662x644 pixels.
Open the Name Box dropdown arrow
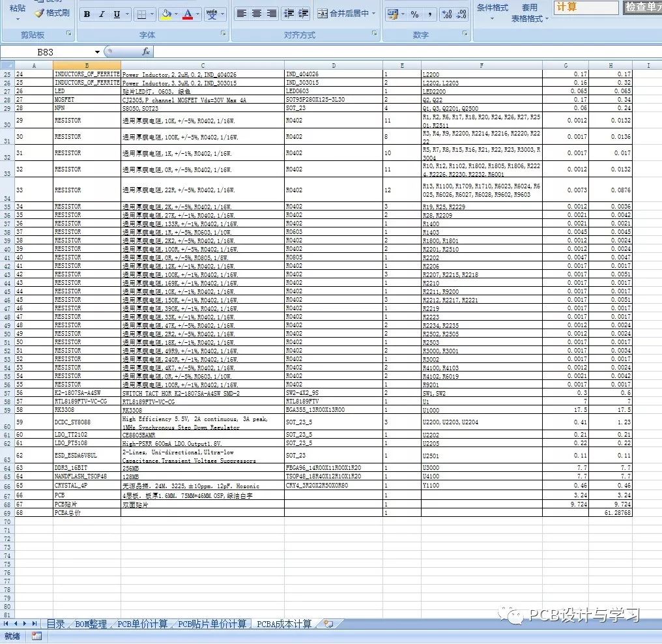pyautogui.click(x=98, y=51)
